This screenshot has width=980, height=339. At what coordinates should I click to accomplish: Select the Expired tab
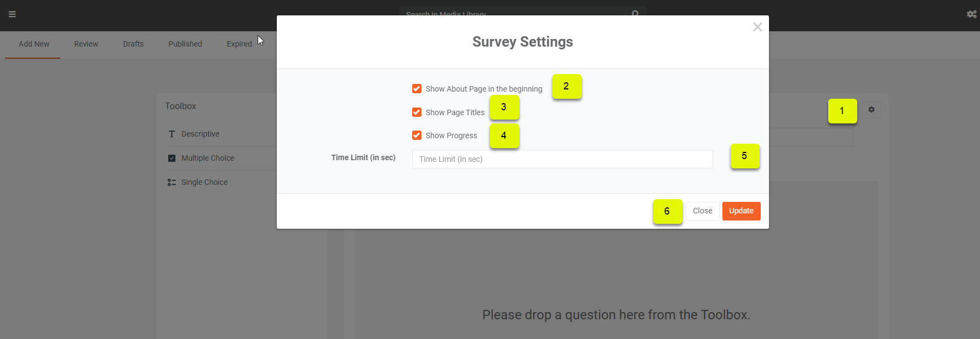(x=240, y=44)
